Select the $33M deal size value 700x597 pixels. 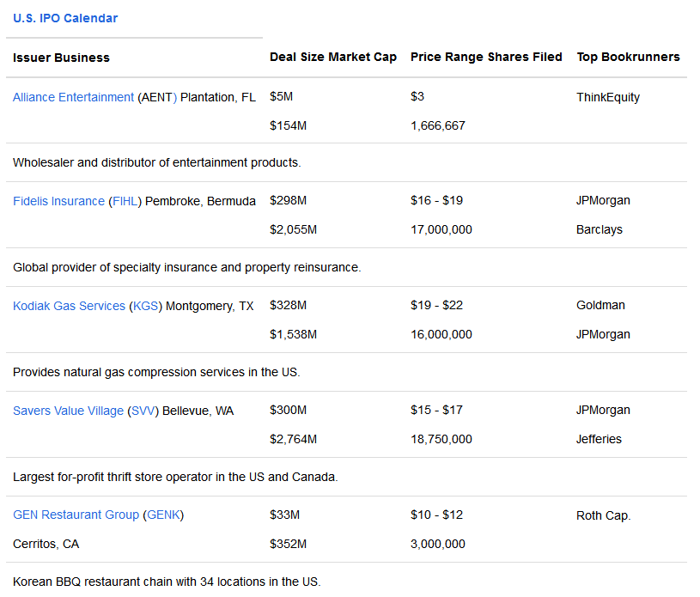284,515
